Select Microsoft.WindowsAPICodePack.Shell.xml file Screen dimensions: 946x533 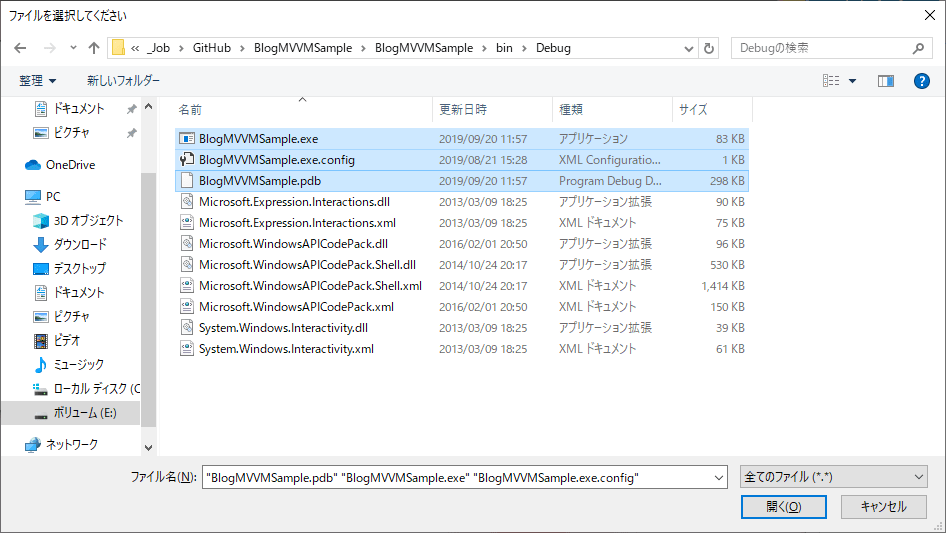pos(310,286)
